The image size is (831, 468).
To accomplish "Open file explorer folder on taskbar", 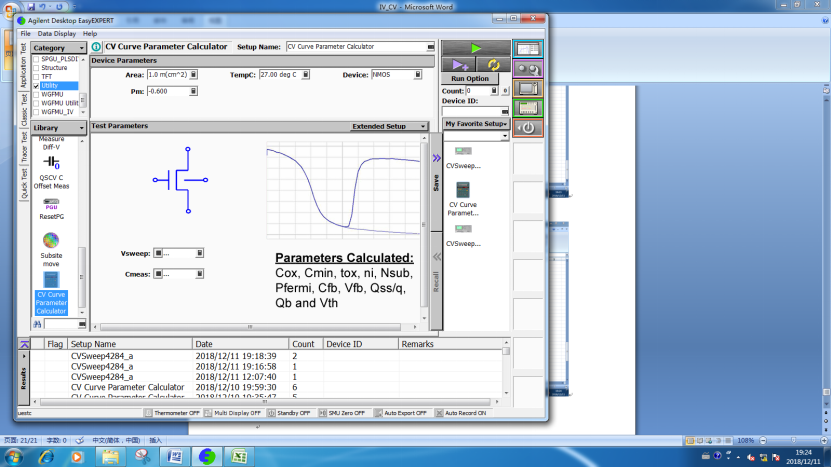I will coord(110,456).
